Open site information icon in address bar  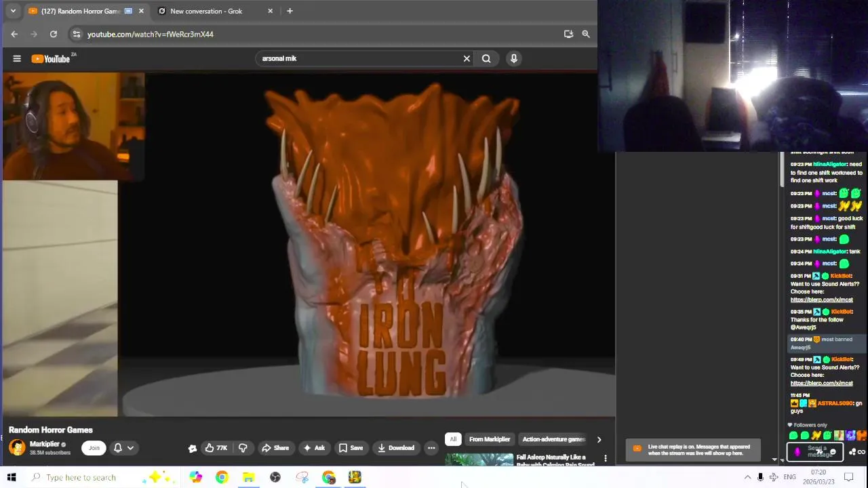click(x=77, y=34)
